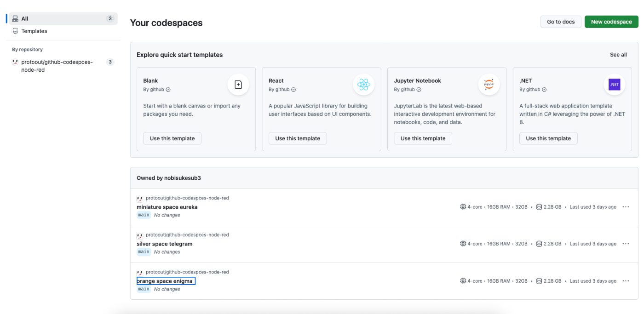Click the .NET template title
The image size is (644, 314).
point(526,80)
